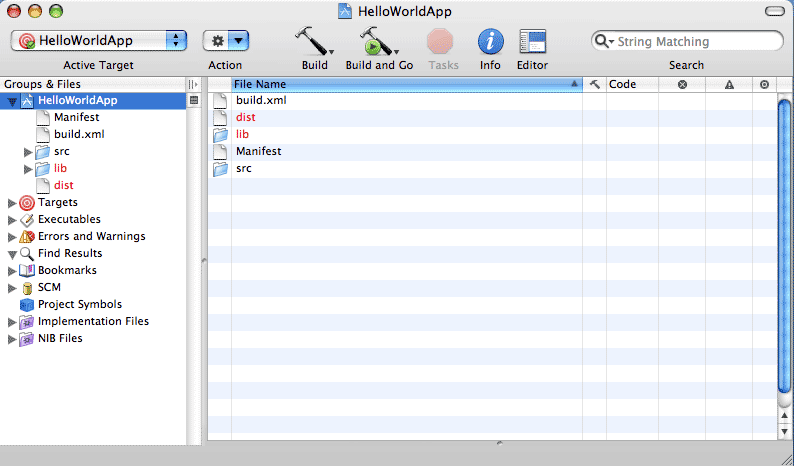This screenshot has width=794, height=466.
Task: Select the SCM cylinder icon
Action: [x=27, y=288]
